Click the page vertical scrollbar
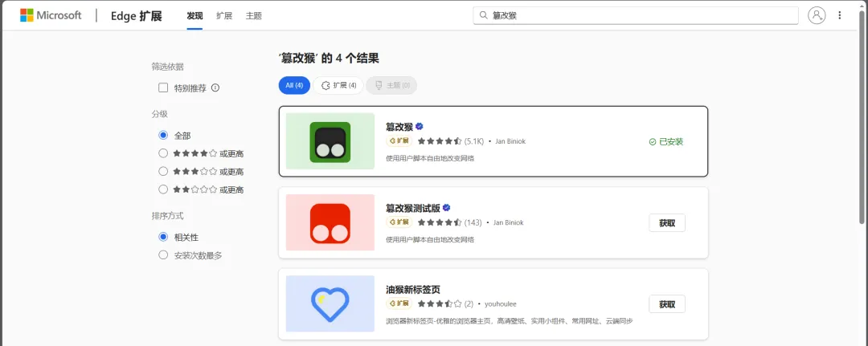The width and height of the screenshot is (868, 346). (x=862, y=116)
